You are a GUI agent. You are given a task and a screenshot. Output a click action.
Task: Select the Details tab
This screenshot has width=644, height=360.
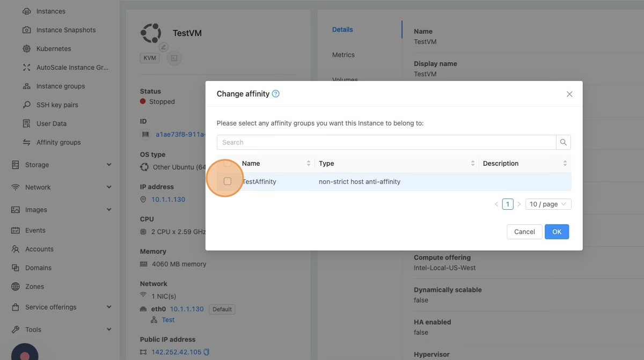pyautogui.click(x=342, y=30)
